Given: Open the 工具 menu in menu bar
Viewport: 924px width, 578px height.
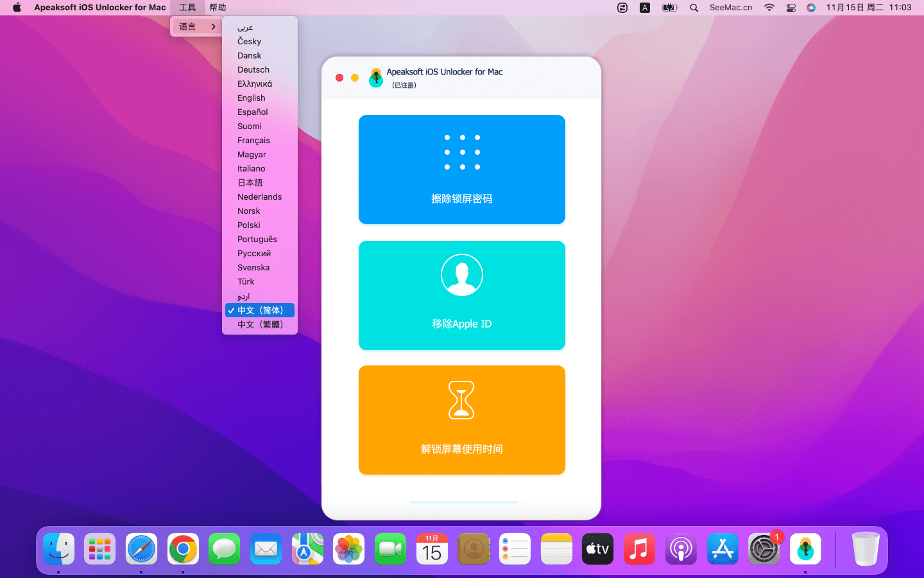Looking at the screenshot, I should pos(187,8).
